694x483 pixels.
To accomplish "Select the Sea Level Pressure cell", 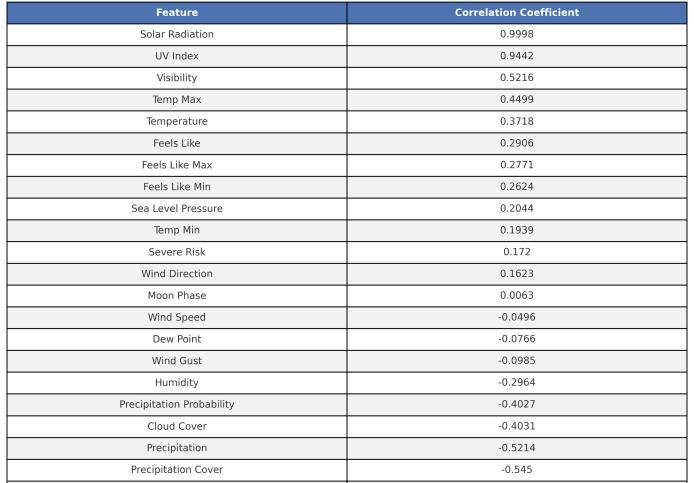I will (x=177, y=209).
